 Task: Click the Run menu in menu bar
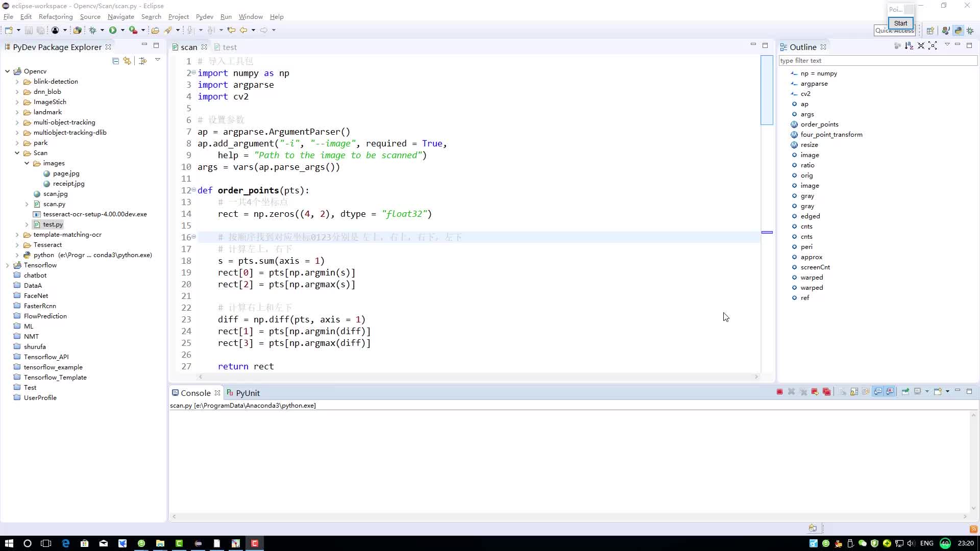coord(226,16)
